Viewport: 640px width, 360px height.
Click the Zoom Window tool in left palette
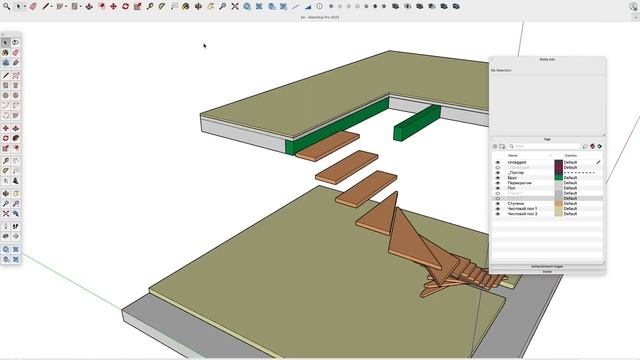tap(16, 203)
